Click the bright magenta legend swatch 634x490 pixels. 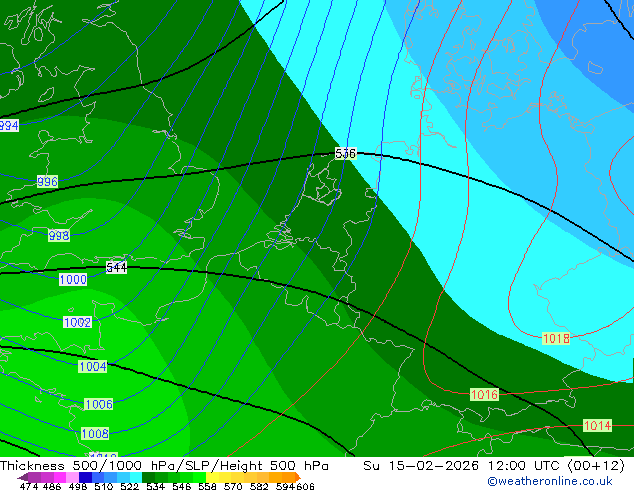pos(59,477)
